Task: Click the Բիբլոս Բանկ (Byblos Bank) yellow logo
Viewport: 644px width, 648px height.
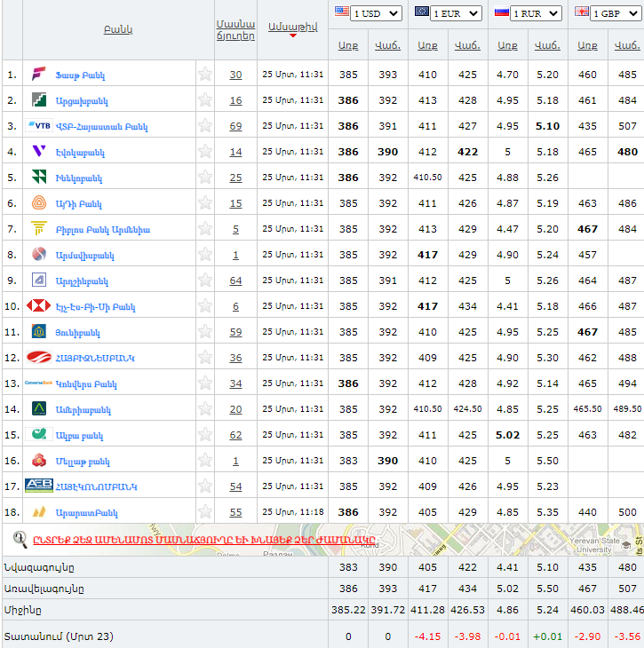Action: 39,228
